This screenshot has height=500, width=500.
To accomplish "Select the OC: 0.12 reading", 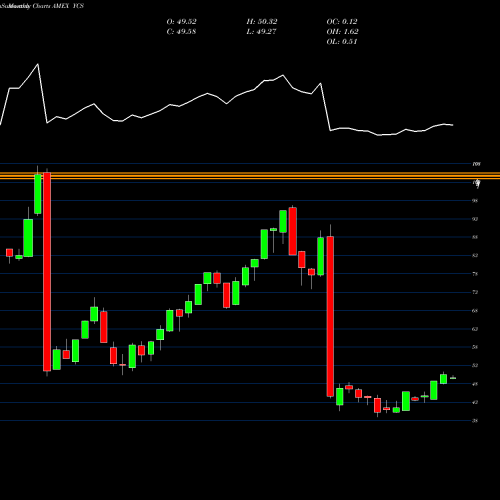I will tap(342, 22).
